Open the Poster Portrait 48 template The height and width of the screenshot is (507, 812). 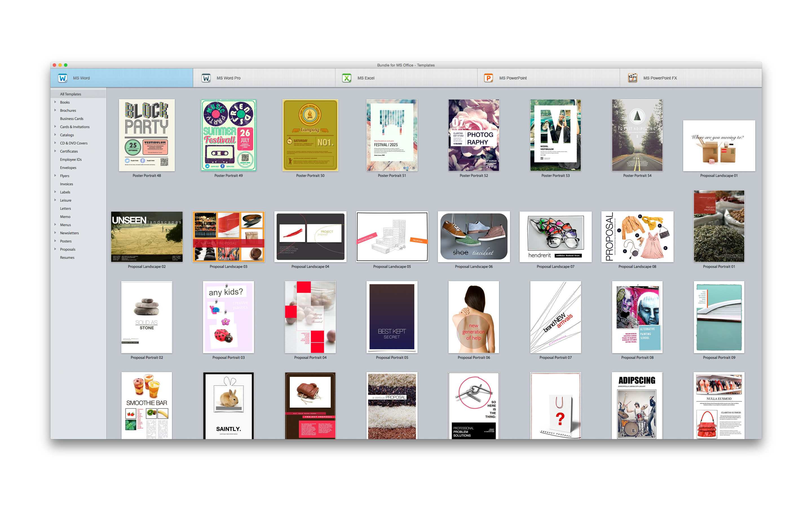[x=147, y=135]
